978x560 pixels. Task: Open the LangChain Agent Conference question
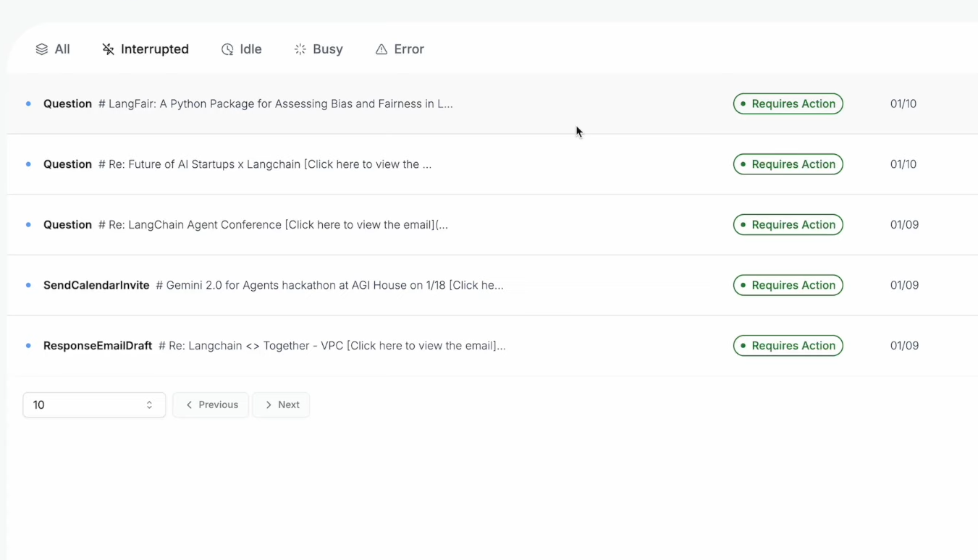click(x=492, y=224)
